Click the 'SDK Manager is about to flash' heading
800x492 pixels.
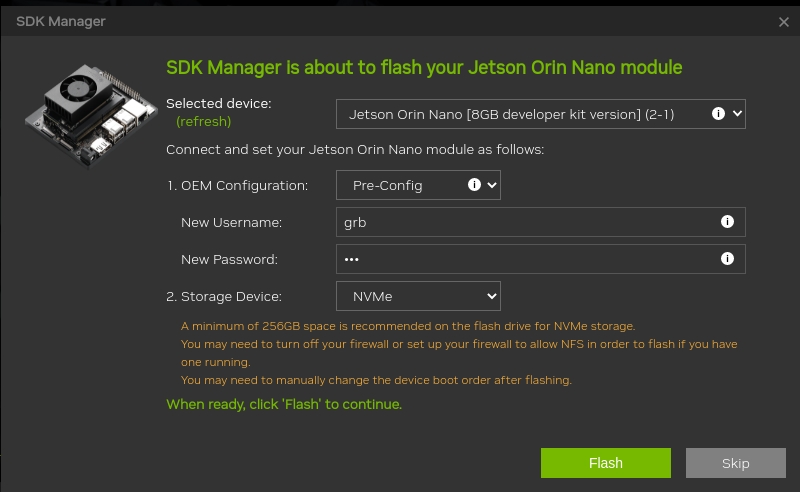pos(424,67)
